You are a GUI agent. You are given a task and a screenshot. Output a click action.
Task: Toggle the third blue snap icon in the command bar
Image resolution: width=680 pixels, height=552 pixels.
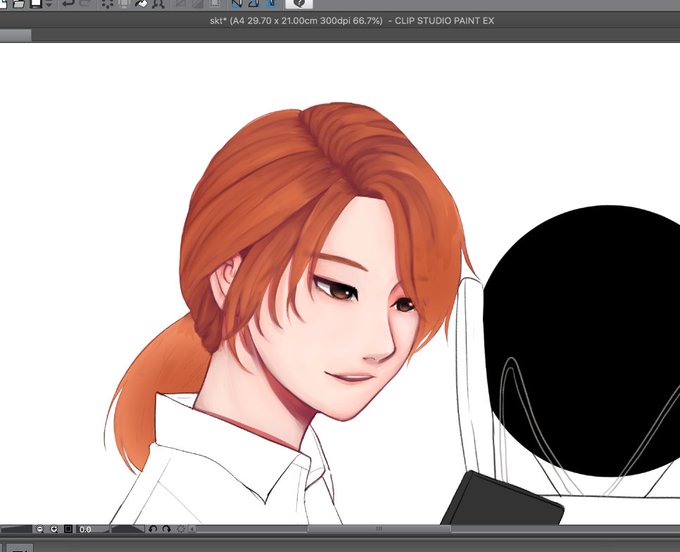[x=271, y=3]
